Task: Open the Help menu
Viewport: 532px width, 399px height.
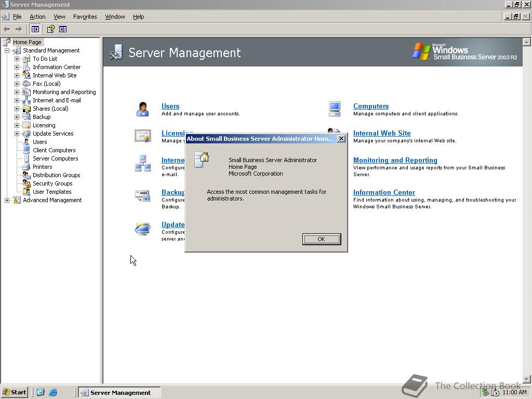Action: 138,17
